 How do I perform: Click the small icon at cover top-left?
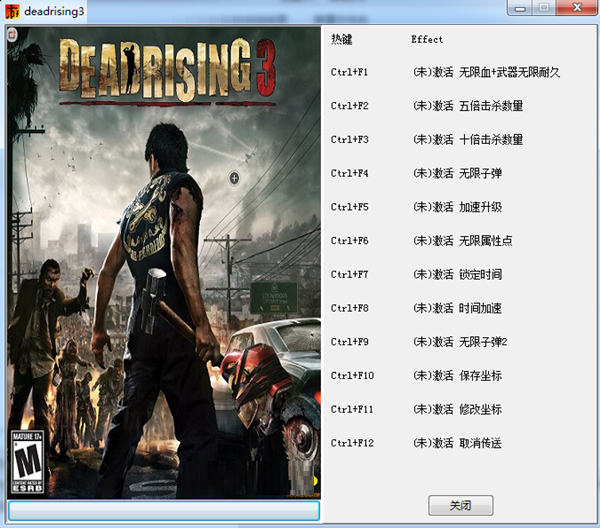coord(12,35)
